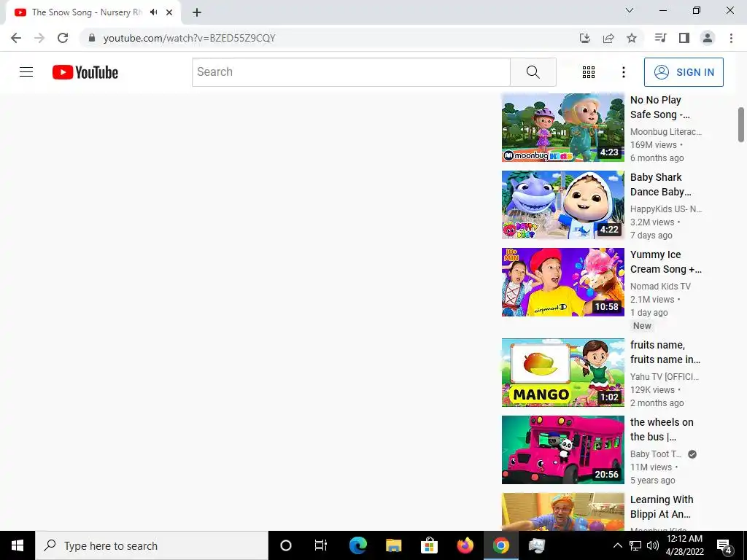Click the Baby Shark Dance Baby title
The height and width of the screenshot is (560, 747).
661,184
